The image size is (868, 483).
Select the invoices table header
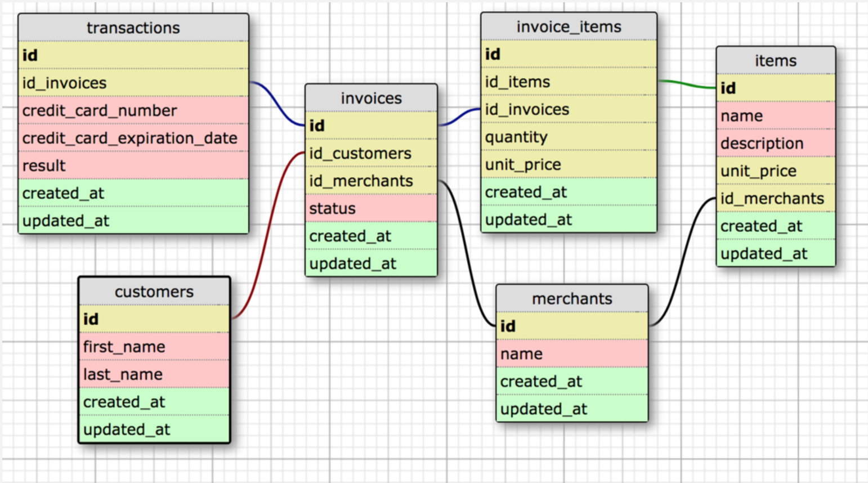[x=371, y=98]
